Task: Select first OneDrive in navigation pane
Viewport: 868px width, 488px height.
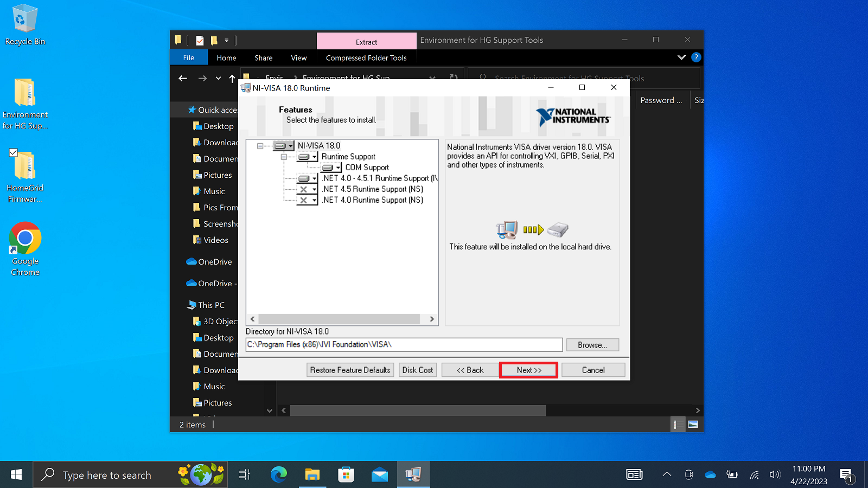Action: (x=209, y=262)
